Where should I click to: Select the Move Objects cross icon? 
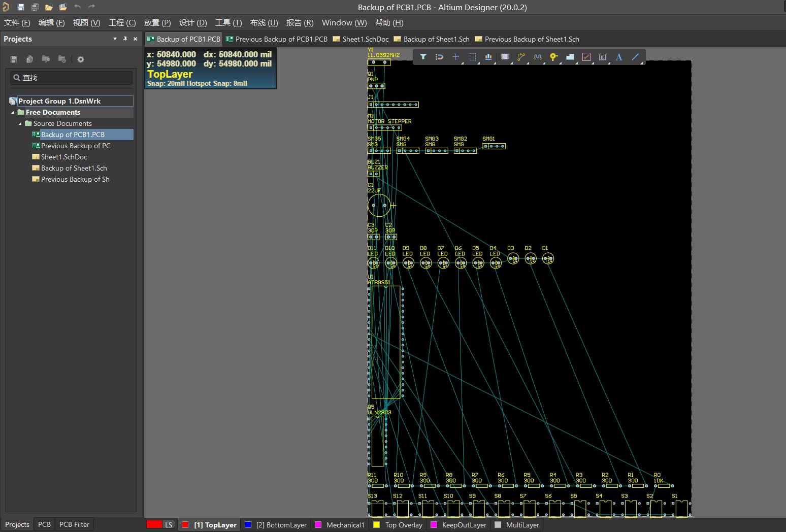[455, 57]
